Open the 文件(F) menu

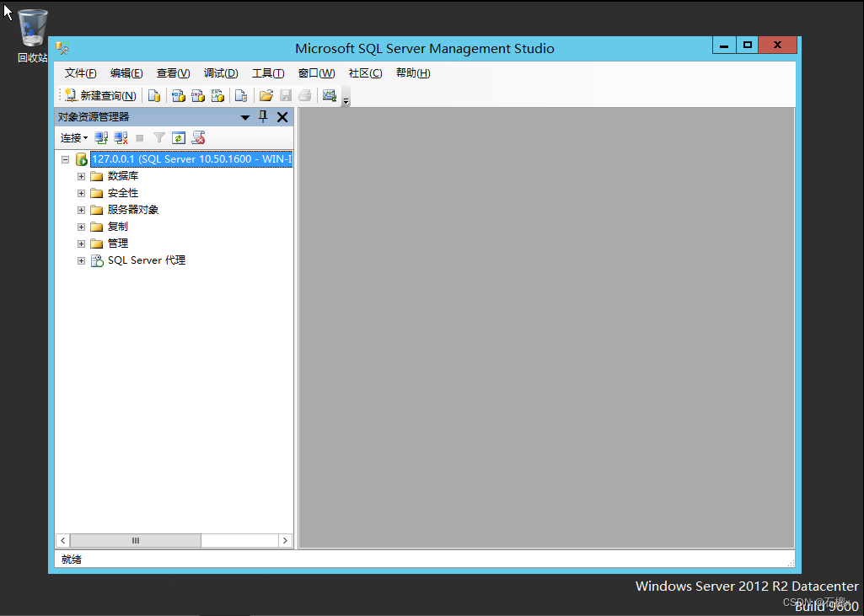point(80,72)
